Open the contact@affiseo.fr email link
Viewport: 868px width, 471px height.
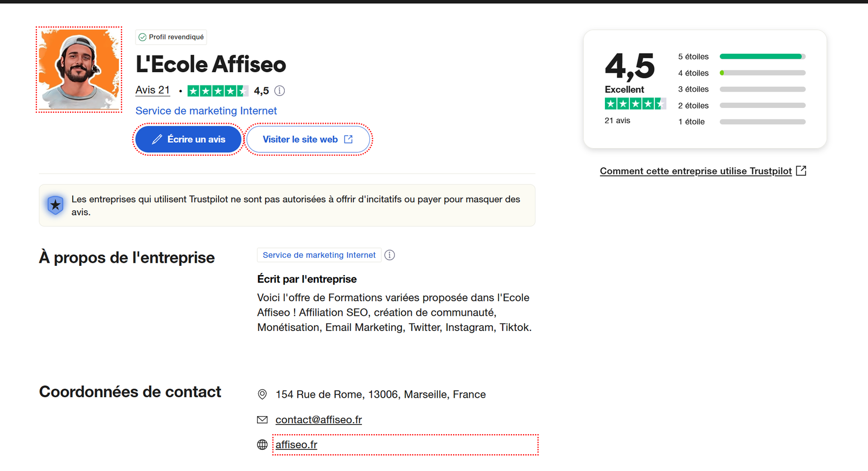(x=318, y=419)
